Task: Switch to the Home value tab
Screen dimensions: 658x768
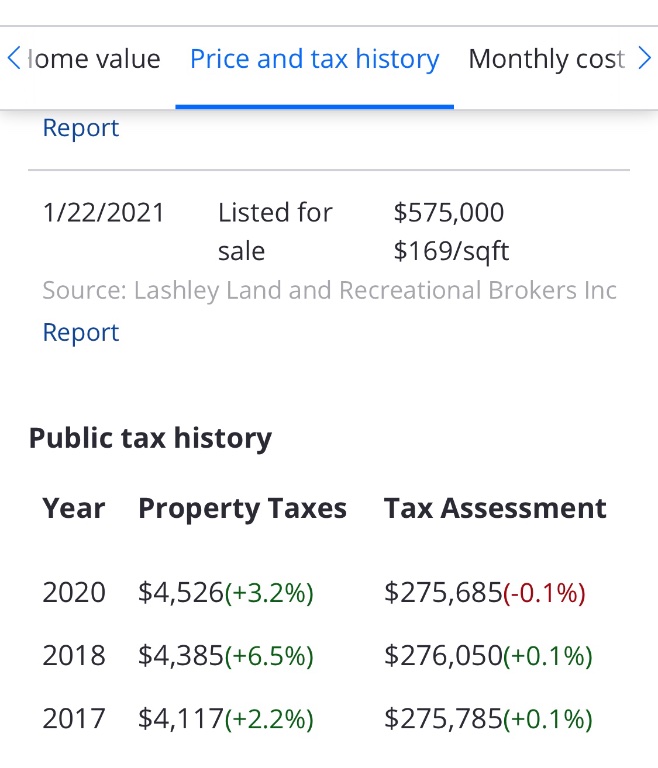Action: coord(93,59)
